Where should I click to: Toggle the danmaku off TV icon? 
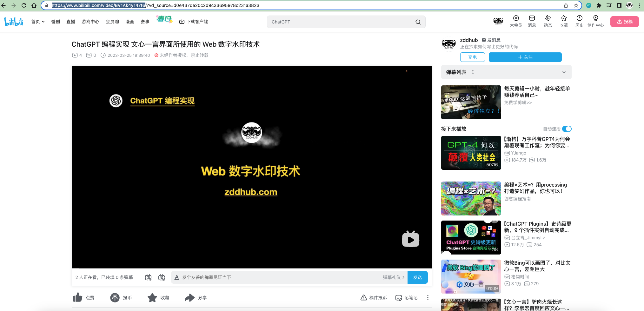pos(148,277)
